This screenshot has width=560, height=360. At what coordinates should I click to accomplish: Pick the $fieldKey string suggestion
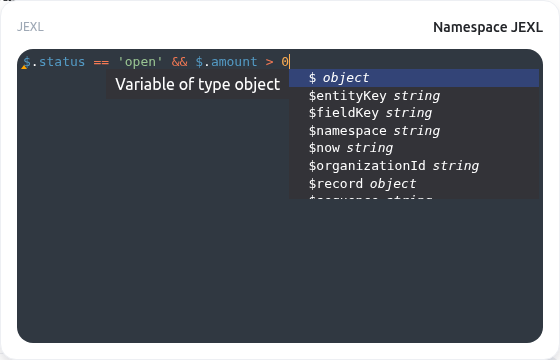click(414, 113)
